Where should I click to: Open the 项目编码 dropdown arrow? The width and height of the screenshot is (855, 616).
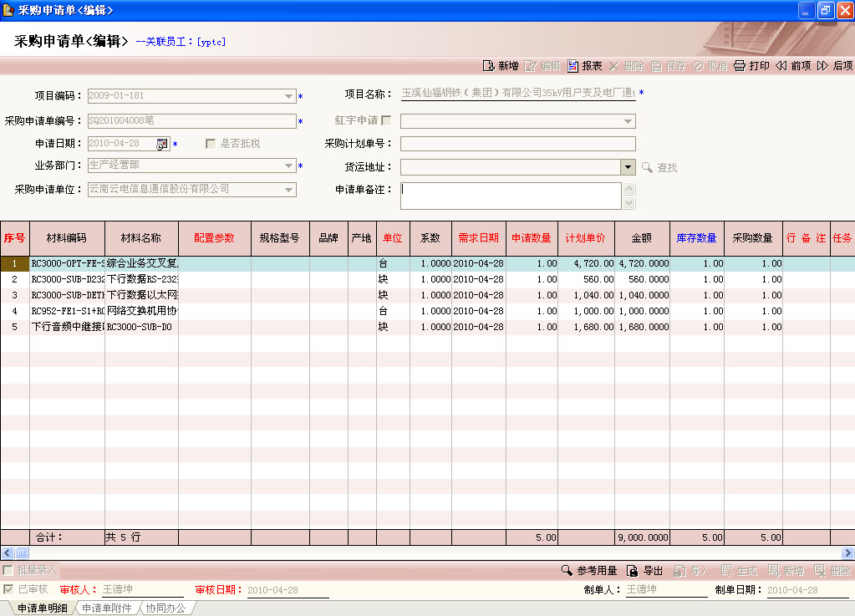click(289, 96)
